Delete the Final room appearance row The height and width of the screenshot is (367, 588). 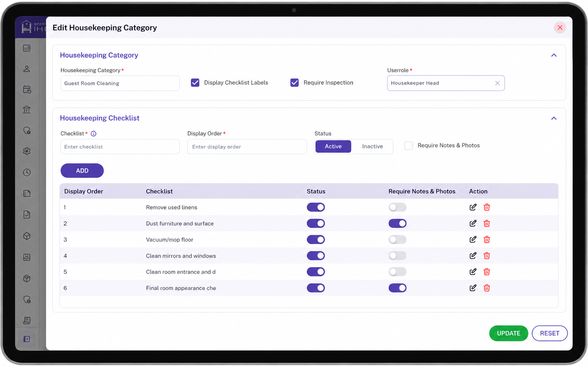coord(487,288)
